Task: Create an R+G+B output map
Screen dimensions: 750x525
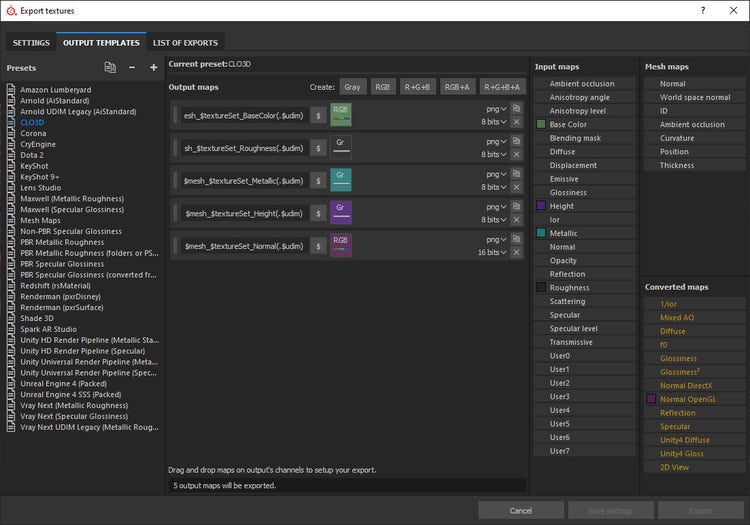Action: click(418, 87)
